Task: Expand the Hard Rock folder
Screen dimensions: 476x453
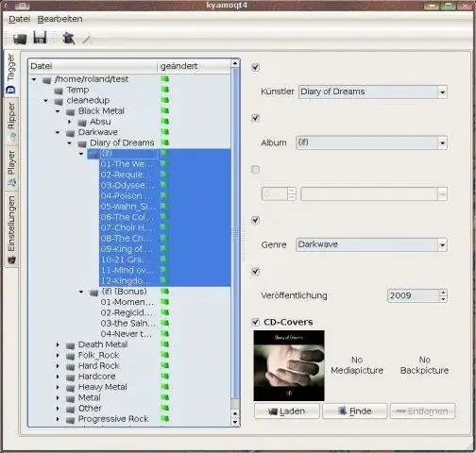Action: pyautogui.click(x=58, y=366)
